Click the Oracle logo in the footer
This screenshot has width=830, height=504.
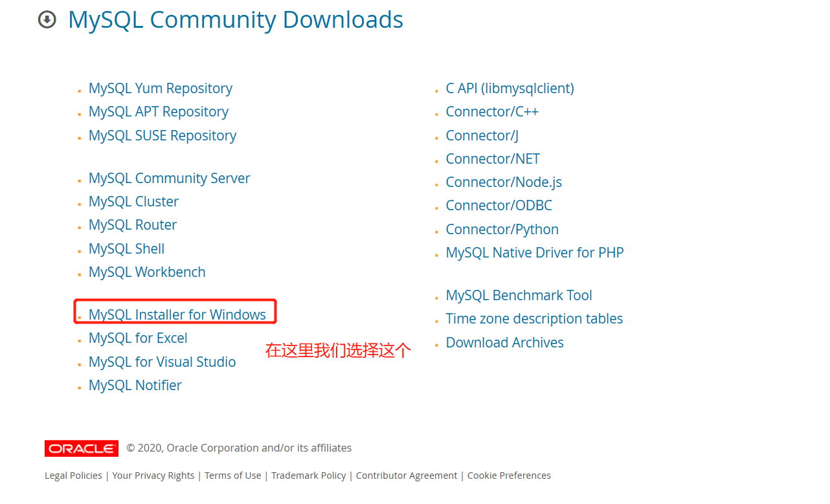pos(81,448)
